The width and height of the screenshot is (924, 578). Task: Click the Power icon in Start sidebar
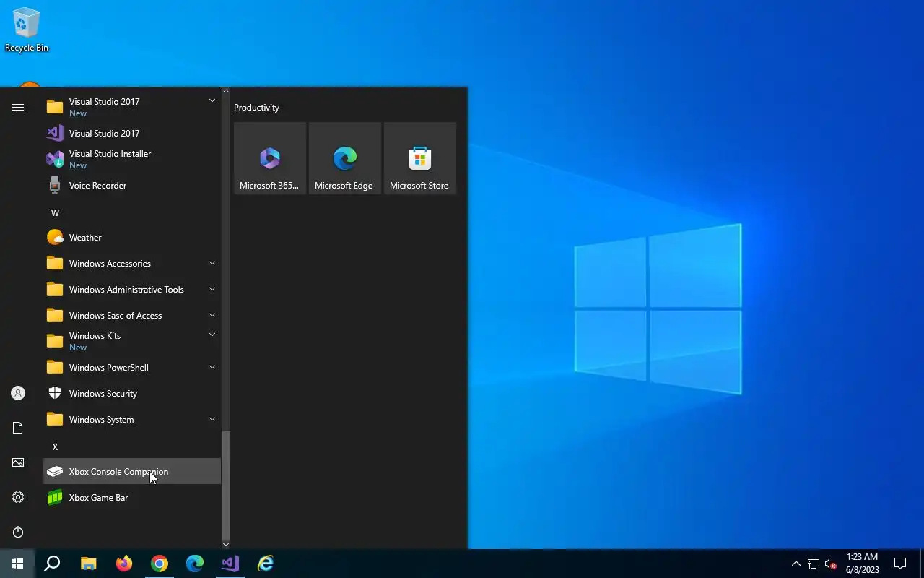pos(18,532)
